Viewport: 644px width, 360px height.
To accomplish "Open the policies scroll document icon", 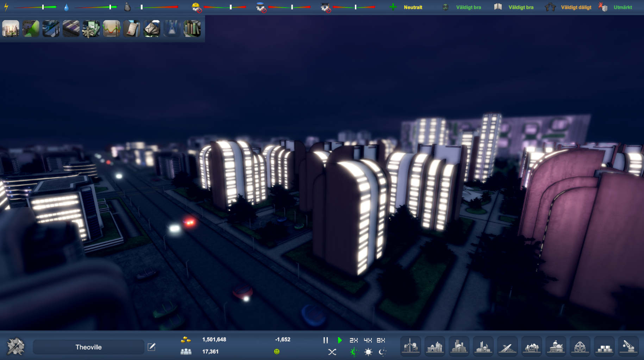I will (132, 29).
